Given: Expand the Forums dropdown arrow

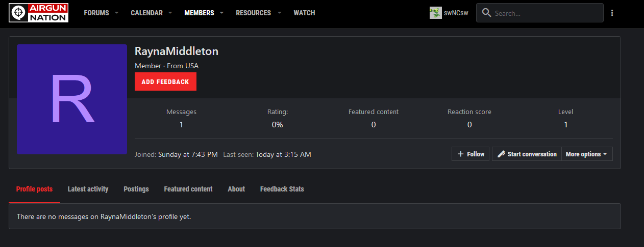Looking at the screenshot, I should [x=117, y=13].
